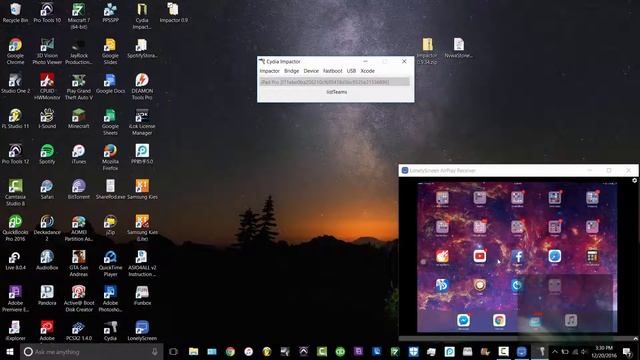This screenshot has width=640, height=360.
Task: Click the Cortana microphone icon
Action: (x=155, y=351)
